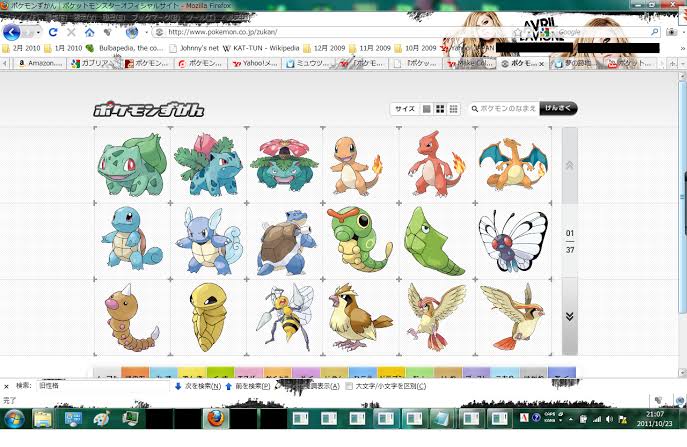
Task: Open the Venusaur thumbnail
Action: (x=284, y=165)
